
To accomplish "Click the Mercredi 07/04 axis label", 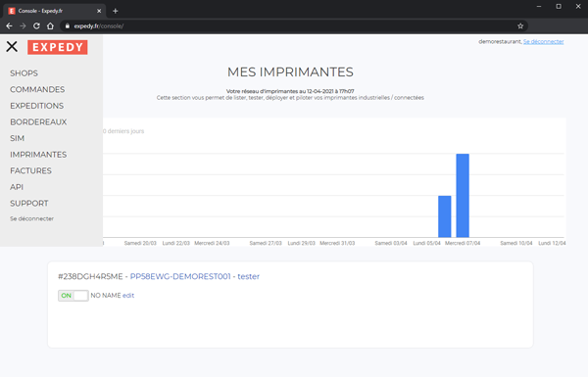I will coord(463,243).
